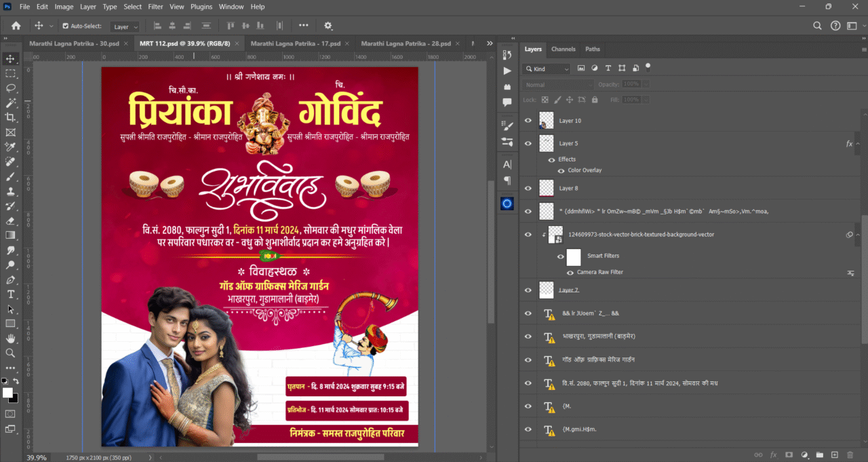Pick the Lasso tool
The width and height of the screenshot is (868, 462).
pyautogui.click(x=10, y=88)
